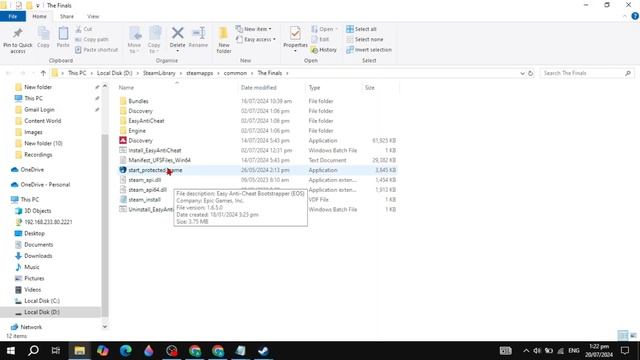The image size is (640, 360).
Task: Click common in the breadcrumb path
Action: click(x=235, y=73)
